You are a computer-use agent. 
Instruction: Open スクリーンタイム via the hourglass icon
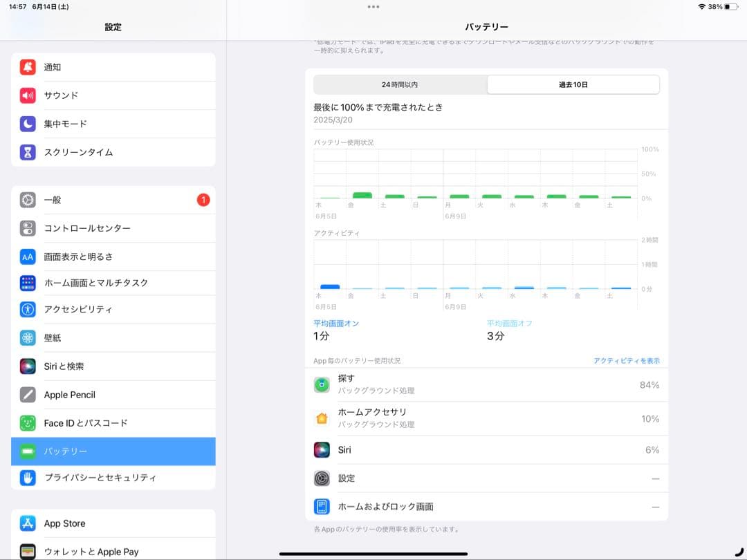pos(28,153)
